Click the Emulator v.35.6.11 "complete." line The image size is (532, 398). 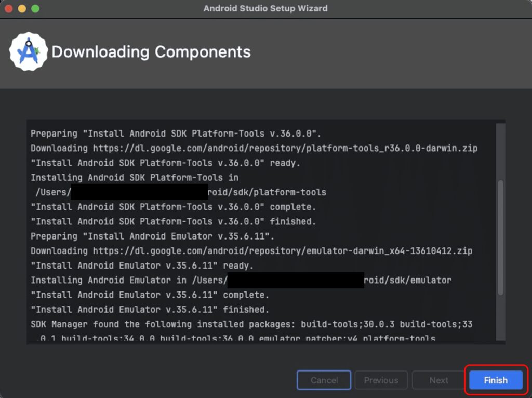150,295
